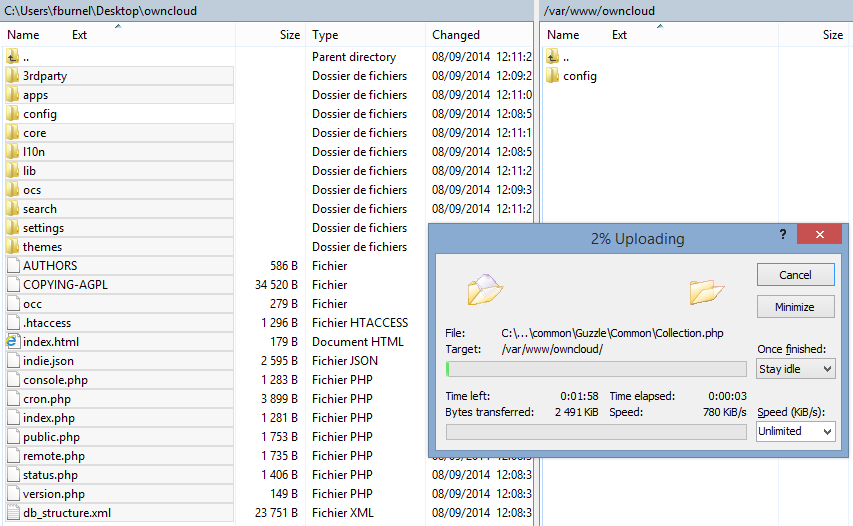853x526 pixels.
Task: Minimize the upload progress dialog
Action: (x=795, y=307)
